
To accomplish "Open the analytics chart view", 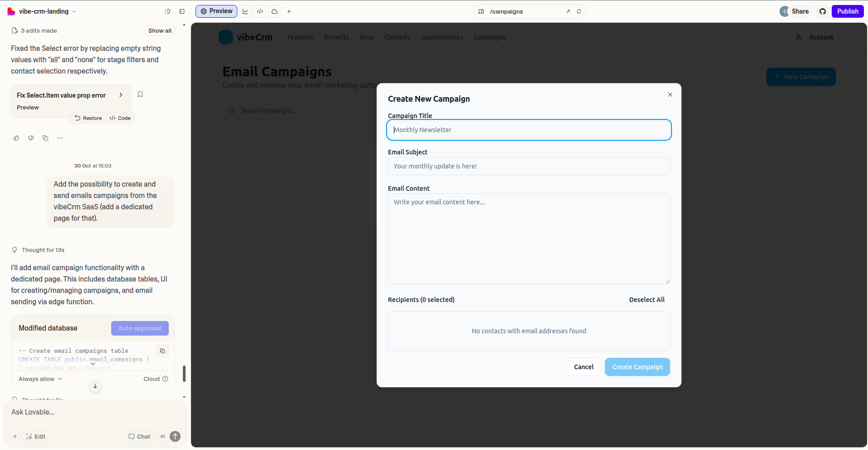I will [x=245, y=11].
